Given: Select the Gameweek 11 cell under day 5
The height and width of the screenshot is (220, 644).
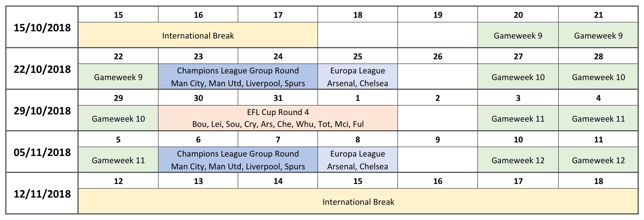Looking at the screenshot, I should coord(118,160).
